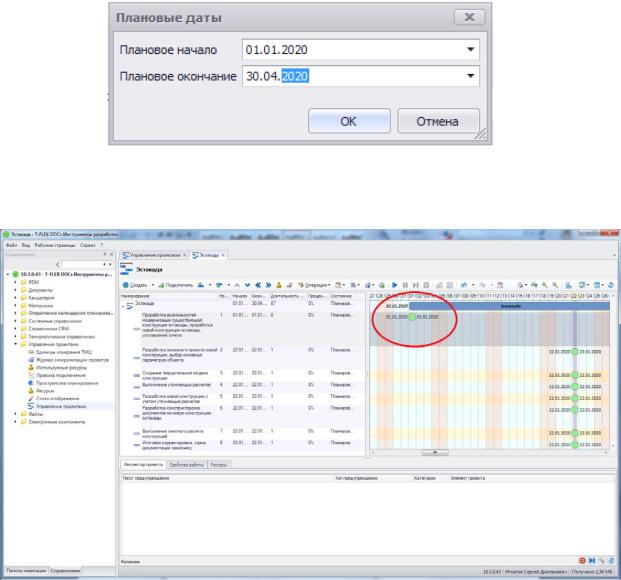Click the blue Play icon in toolbar
This screenshot has width=621, height=580.
394,285
